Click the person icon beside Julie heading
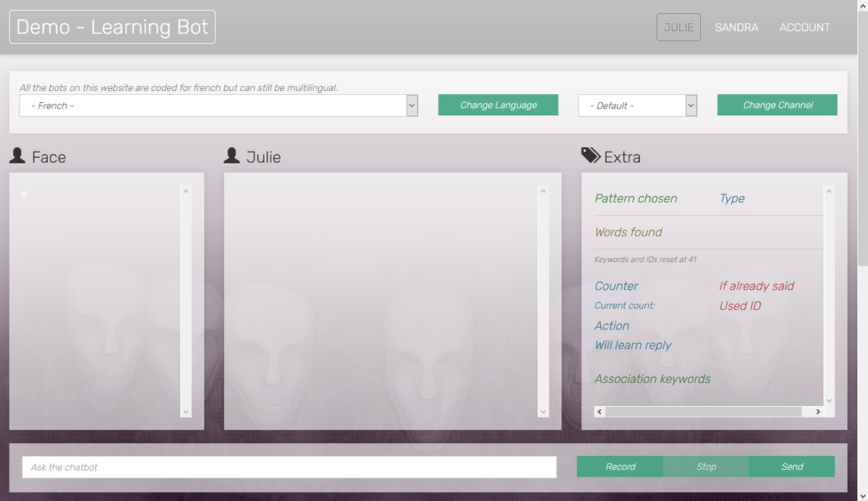The height and width of the screenshot is (501, 868). point(231,156)
